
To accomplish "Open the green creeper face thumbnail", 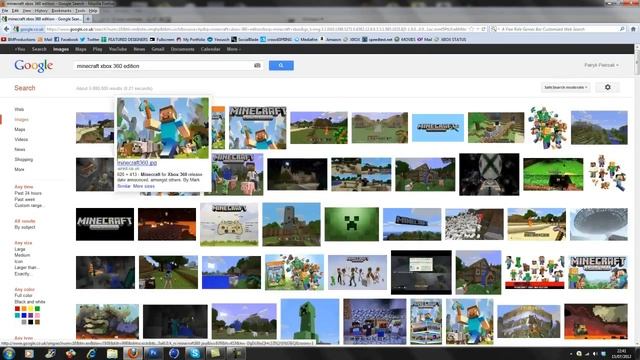I will click(351, 224).
